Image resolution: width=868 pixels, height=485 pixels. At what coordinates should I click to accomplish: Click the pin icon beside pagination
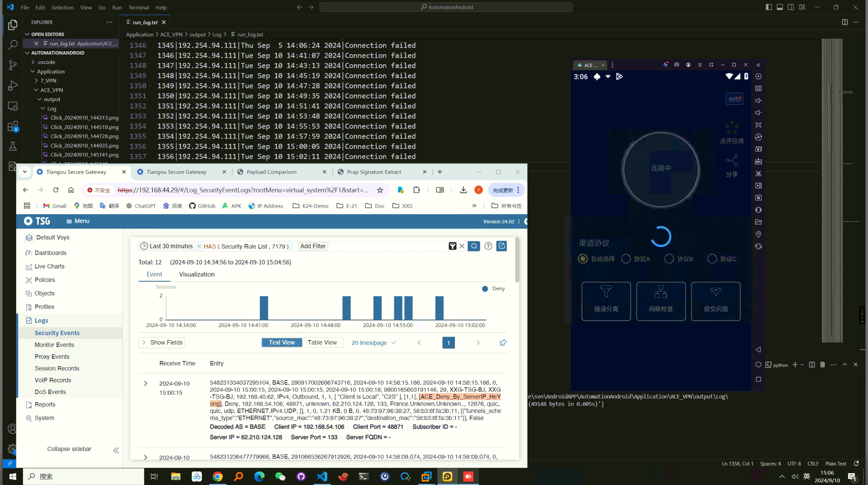click(503, 343)
